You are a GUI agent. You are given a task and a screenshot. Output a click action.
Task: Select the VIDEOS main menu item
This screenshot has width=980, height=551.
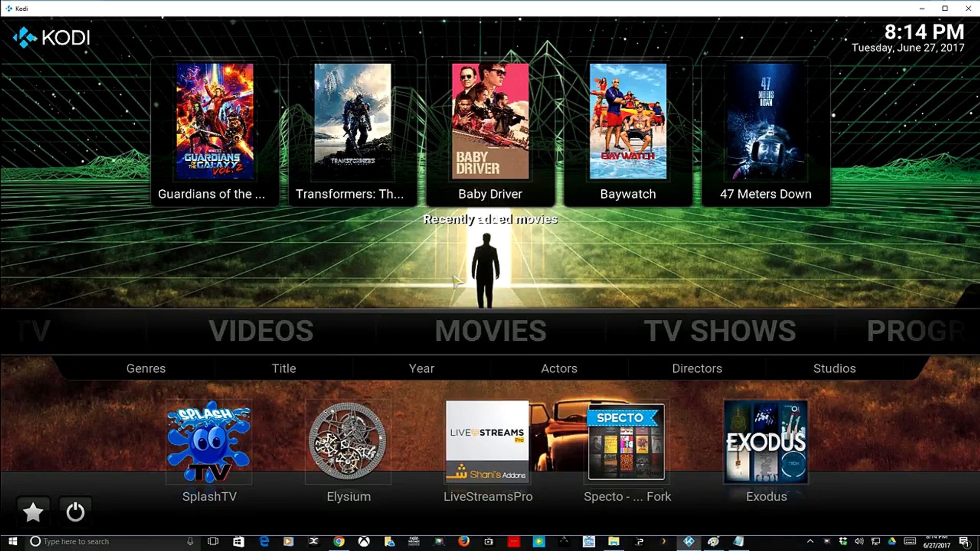261,331
